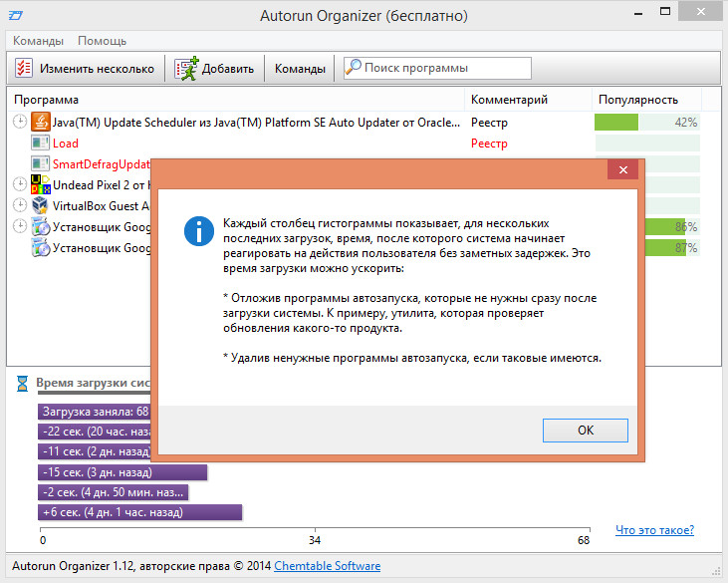This screenshot has height=583, width=728.
Task: Close the info dialog with the X
Action: pos(623,170)
